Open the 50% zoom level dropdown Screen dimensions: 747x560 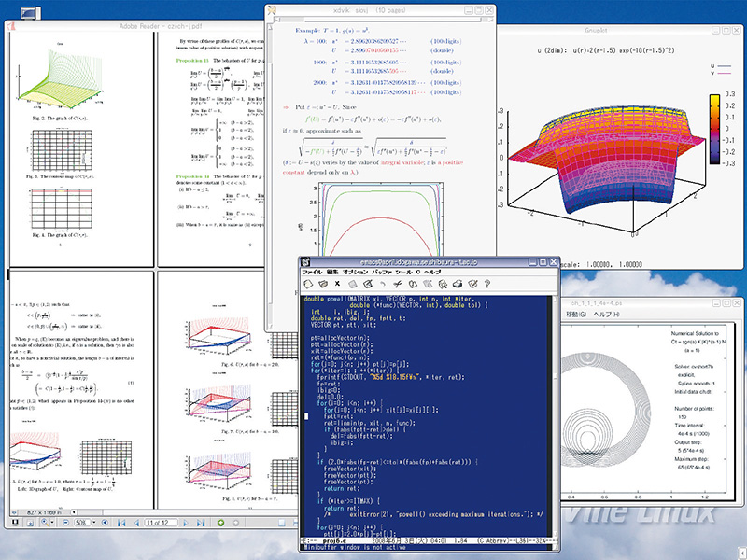pyautogui.click(x=93, y=522)
